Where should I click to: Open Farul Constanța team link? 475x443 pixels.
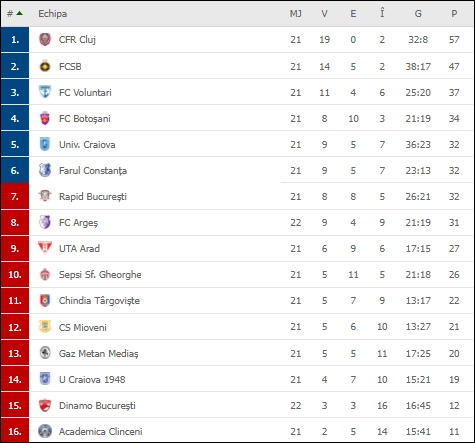click(x=93, y=171)
